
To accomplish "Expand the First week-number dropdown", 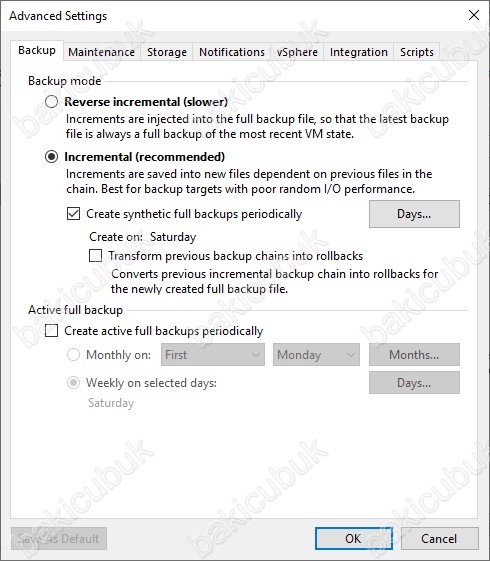I will coord(213,355).
